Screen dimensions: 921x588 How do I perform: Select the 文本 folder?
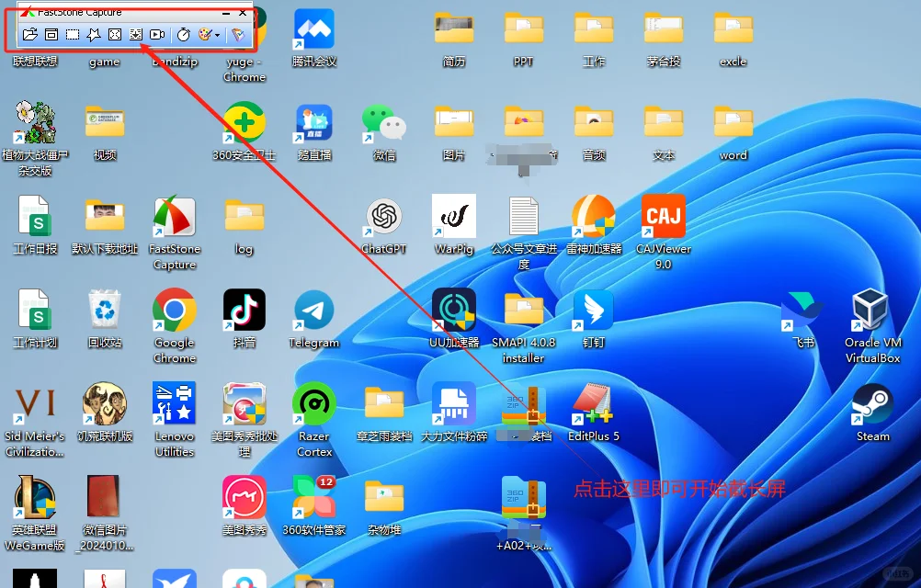[664, 132]
